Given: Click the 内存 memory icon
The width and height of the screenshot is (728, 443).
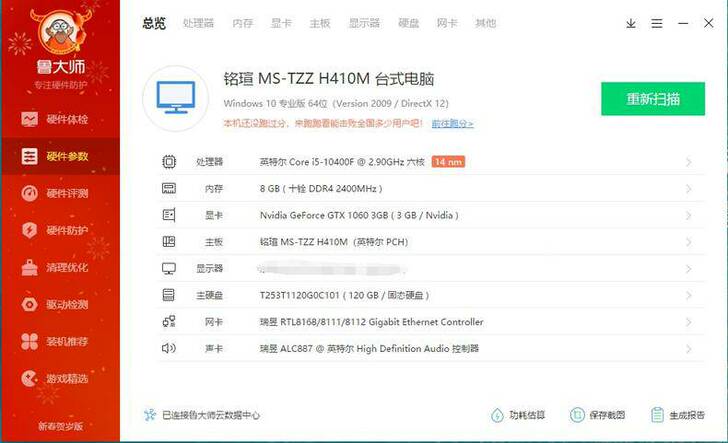Looking at the screenshot, I should coord(169,188).
